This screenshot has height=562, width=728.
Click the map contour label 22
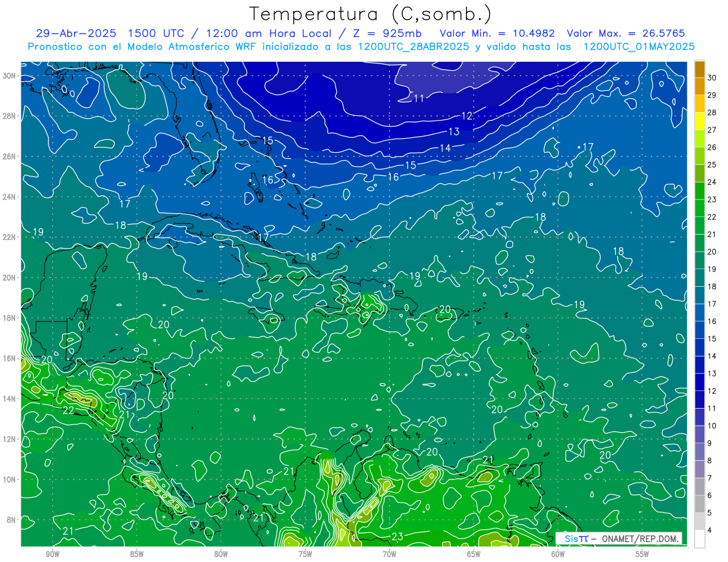click(69, 410)
